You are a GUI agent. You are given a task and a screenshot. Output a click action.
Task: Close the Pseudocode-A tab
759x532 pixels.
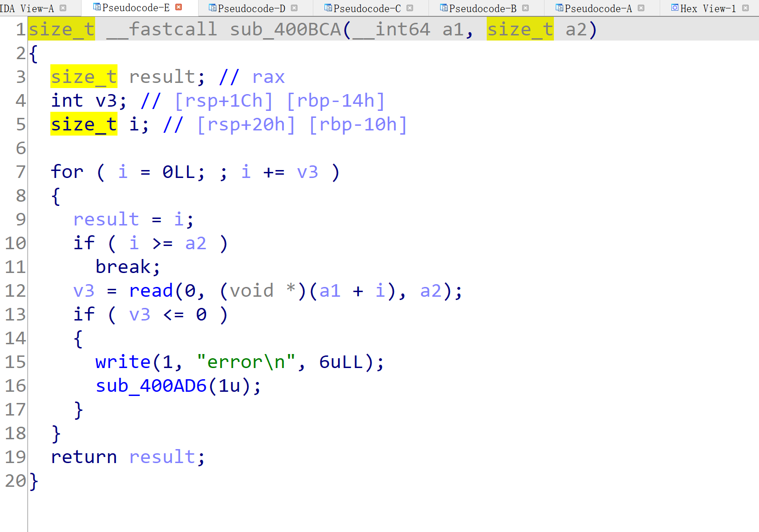tap(641, 8)
